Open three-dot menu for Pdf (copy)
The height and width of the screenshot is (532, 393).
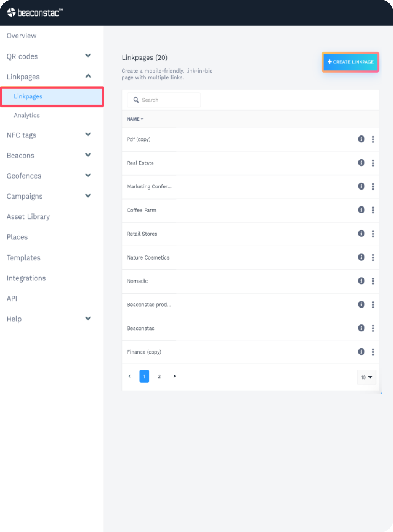tap(373, 139)
